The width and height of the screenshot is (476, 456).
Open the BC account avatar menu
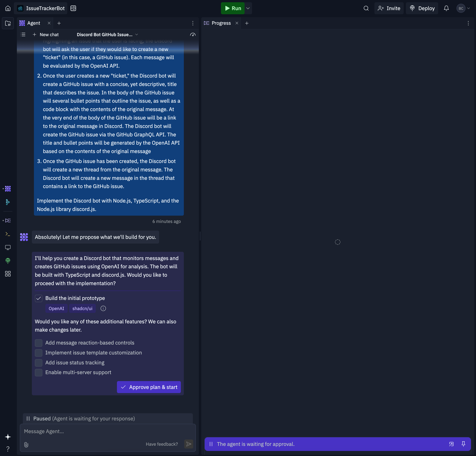[463, 8]
